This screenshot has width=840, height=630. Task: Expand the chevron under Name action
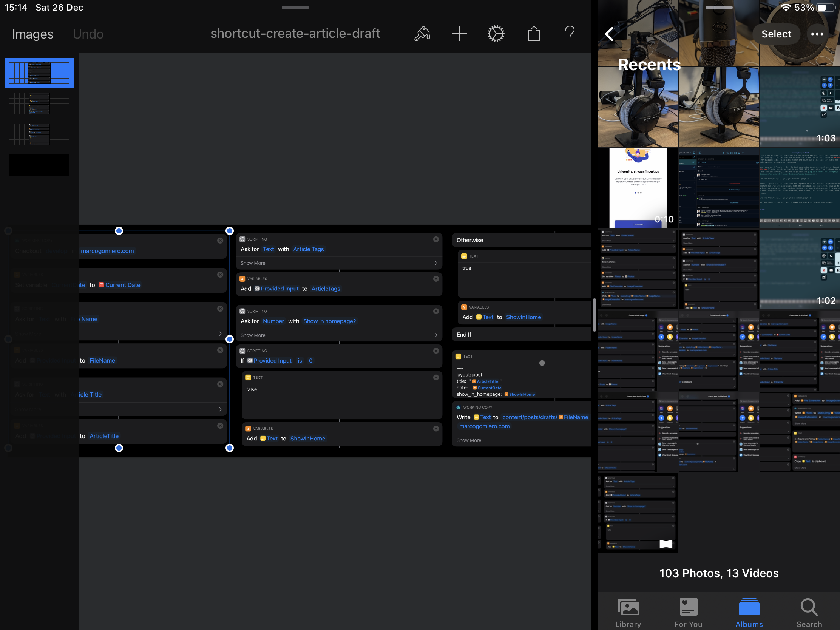click(220, 334)
